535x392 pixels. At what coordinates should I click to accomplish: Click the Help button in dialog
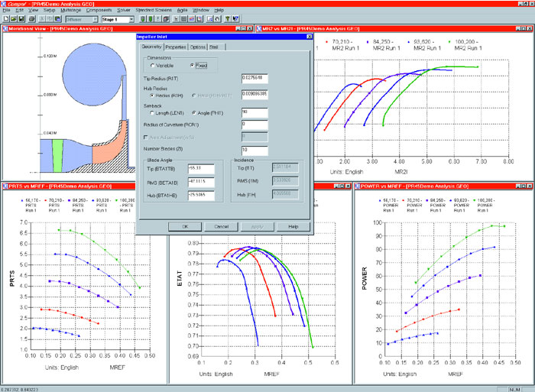[293, 226]
